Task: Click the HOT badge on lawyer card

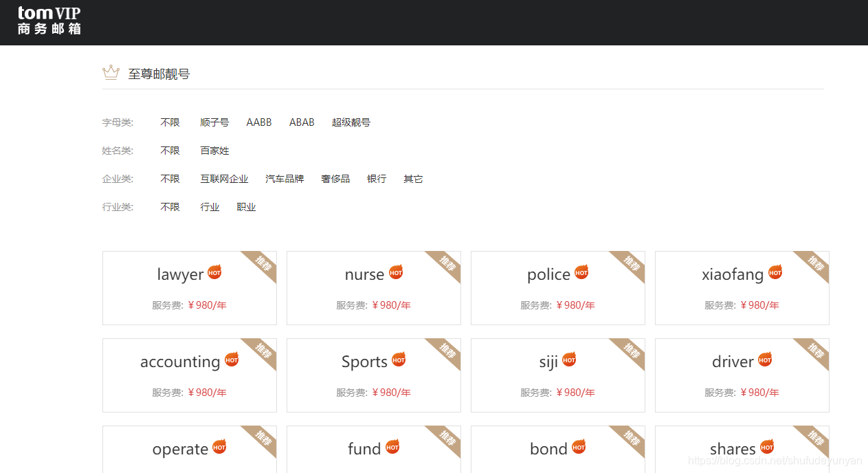Action: coord(214,272)
